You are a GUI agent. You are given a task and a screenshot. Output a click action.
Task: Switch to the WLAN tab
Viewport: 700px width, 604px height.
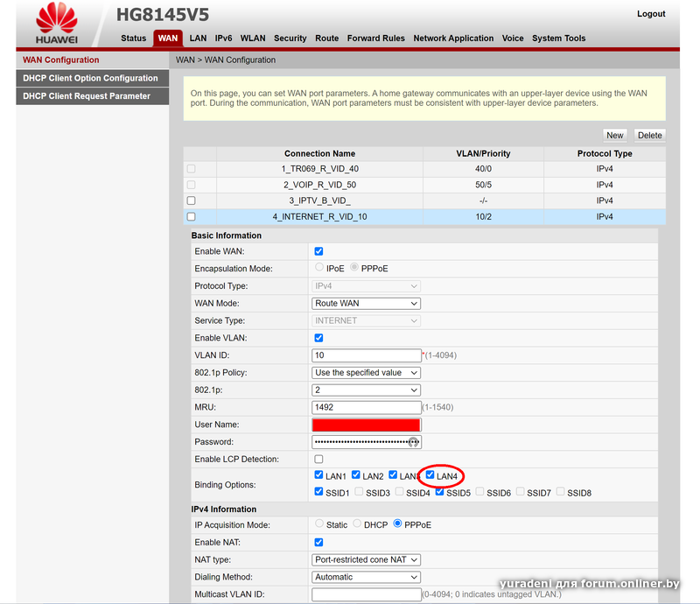253,39
